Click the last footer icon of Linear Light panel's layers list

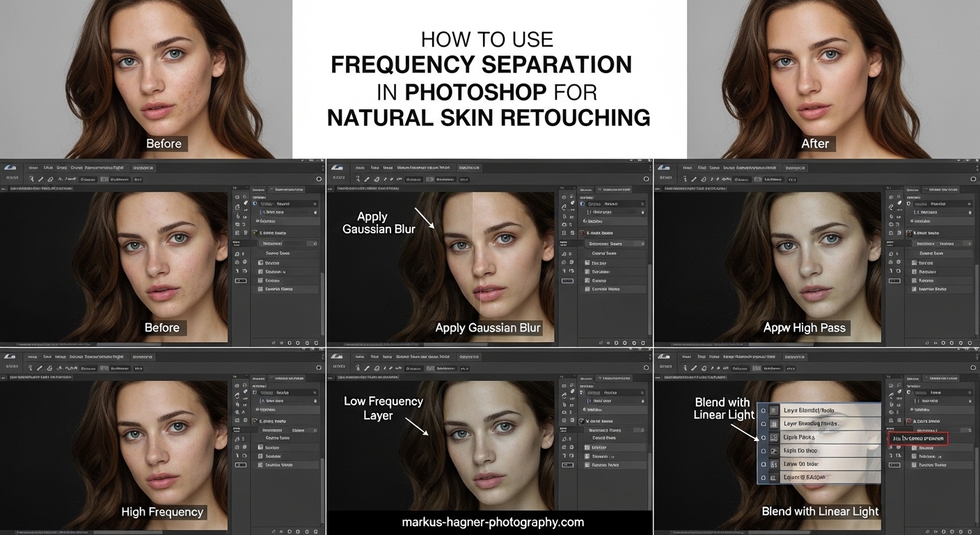pos(970,532)
